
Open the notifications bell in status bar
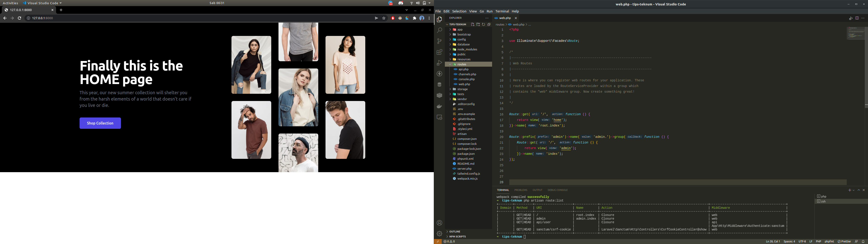coord(863,242)
